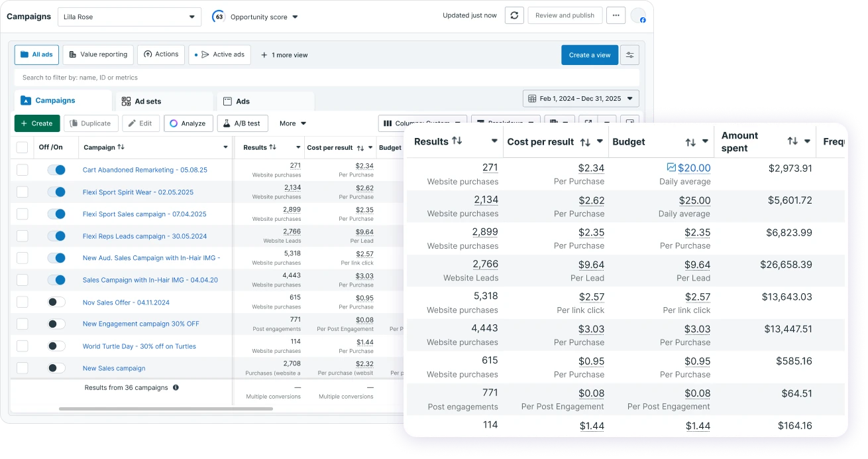Click the $26,658.39 amount spent value
Viewport: 868px width, 459px height.
tap(786, 265)
